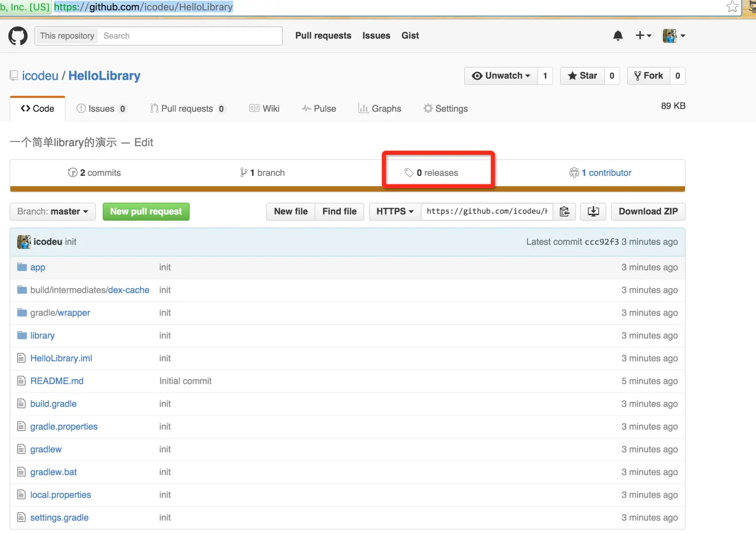Screen dimensions: 756x533
Task: Open the Wiki tab
Action: click(x=265, y=109)
